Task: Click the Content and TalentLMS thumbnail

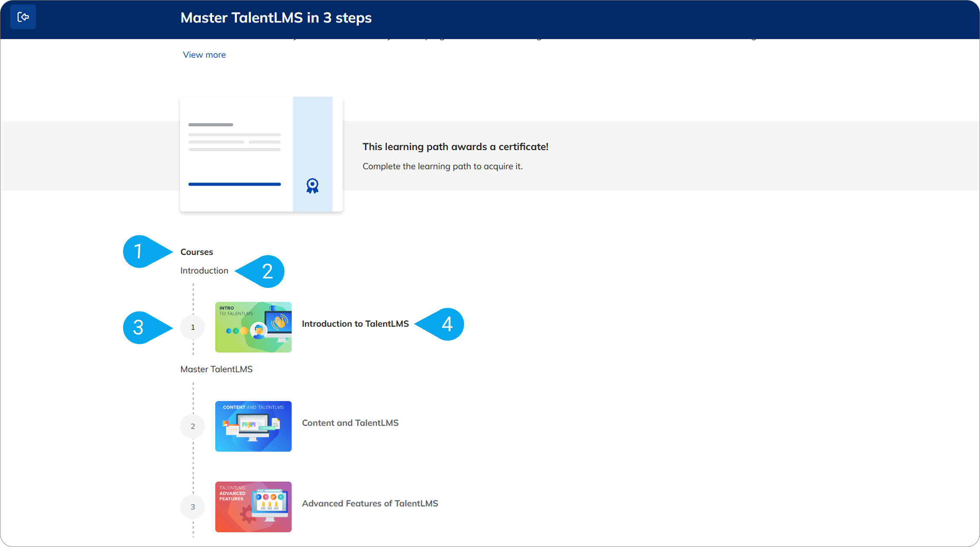Action: pos(253,426)
